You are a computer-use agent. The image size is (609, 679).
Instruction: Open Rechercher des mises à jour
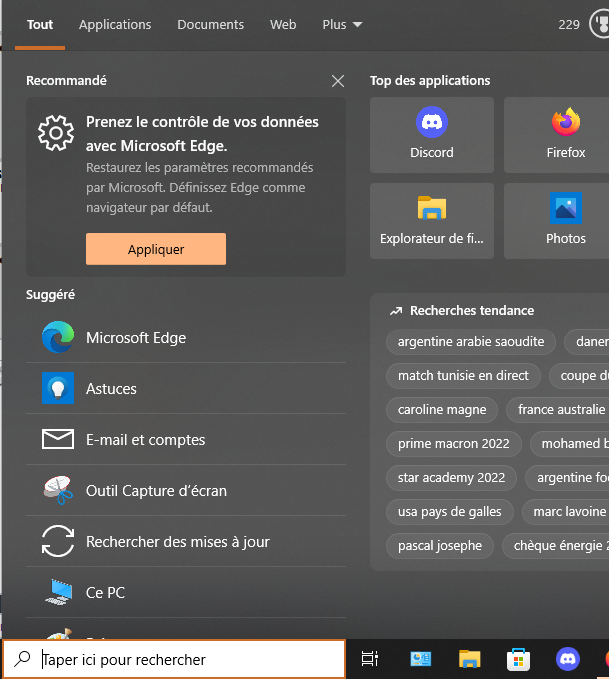point(177,542)
